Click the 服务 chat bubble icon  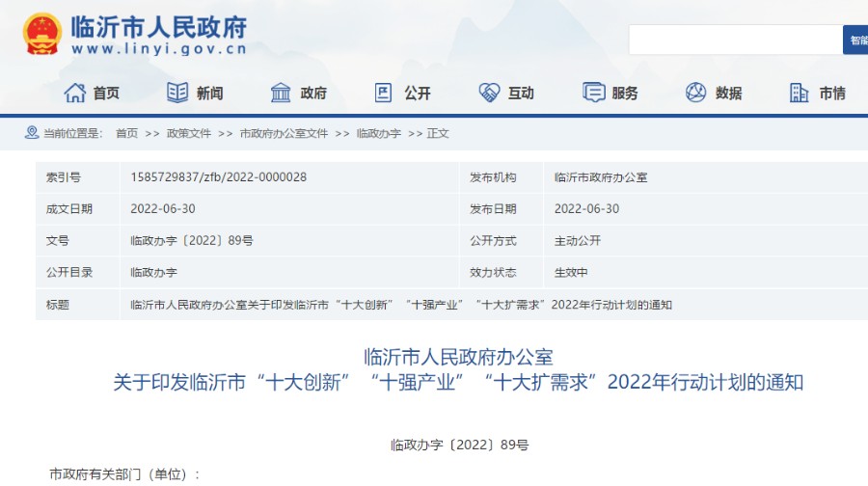click(593, 93)
